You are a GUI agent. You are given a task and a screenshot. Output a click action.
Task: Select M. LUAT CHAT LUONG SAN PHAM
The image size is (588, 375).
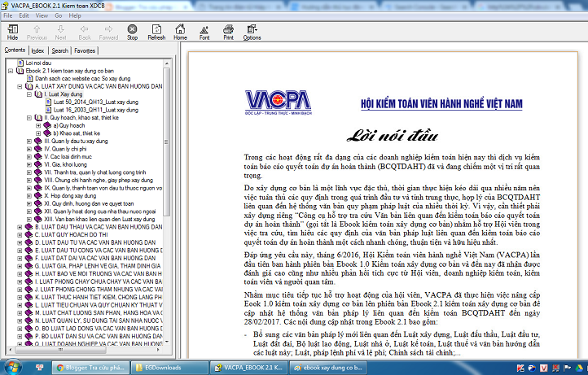99,313
